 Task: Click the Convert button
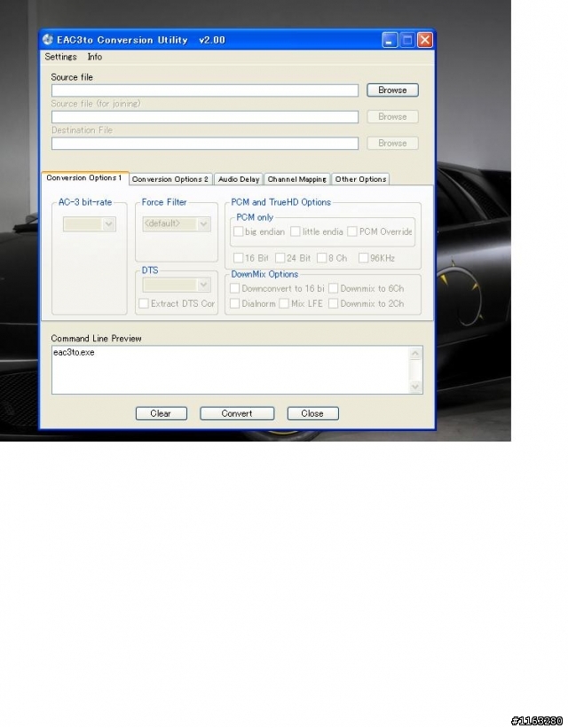[x=237, y=414]
